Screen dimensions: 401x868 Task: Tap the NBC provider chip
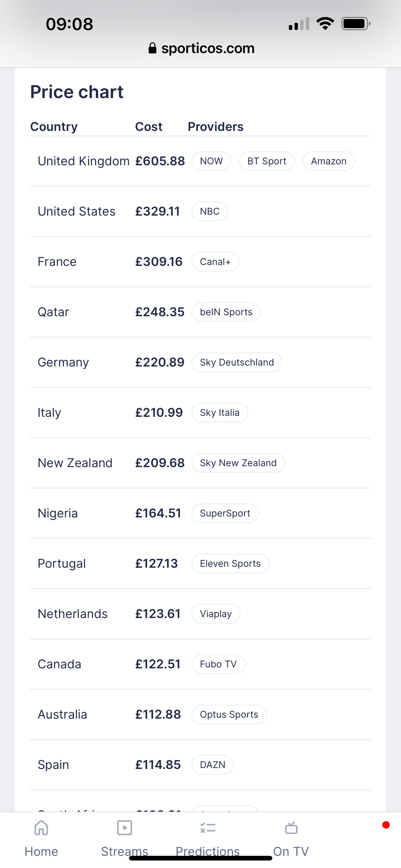click(210, 211)
